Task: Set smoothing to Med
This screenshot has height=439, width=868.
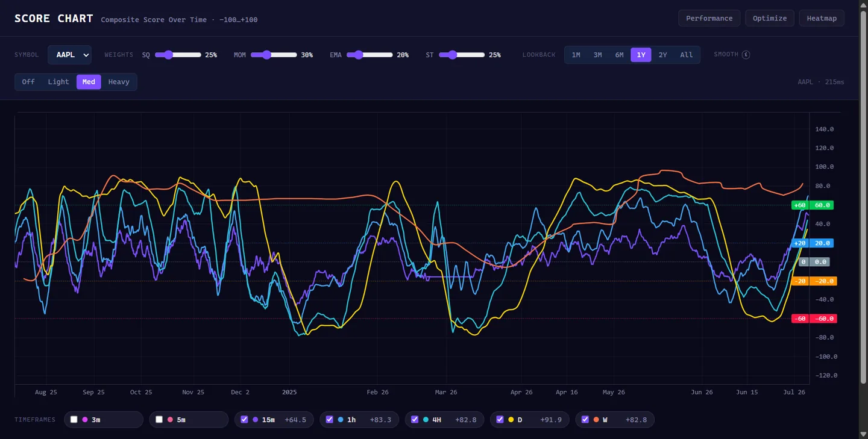Action: (x=89, y=82)
